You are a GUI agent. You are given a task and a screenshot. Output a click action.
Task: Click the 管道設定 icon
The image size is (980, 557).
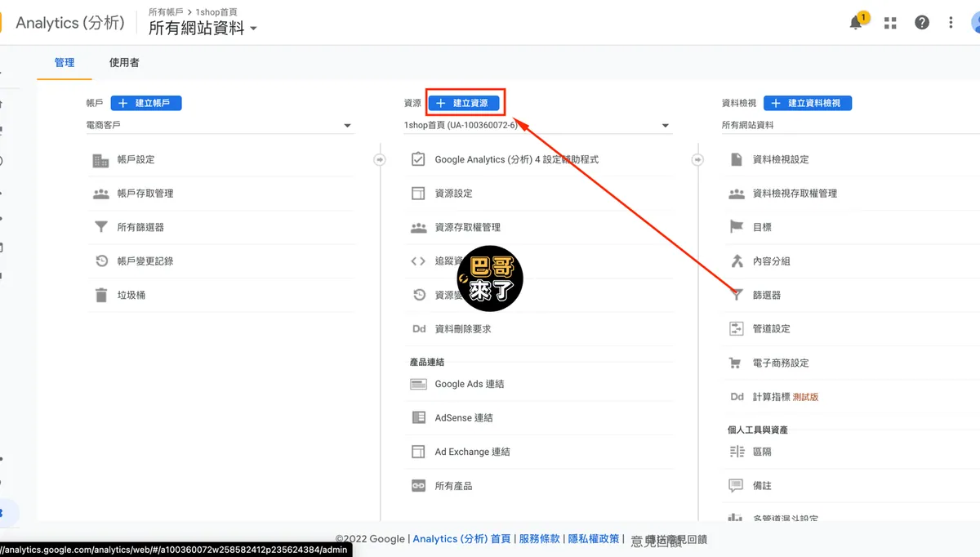pyautogui.click(x=736, y=328)
